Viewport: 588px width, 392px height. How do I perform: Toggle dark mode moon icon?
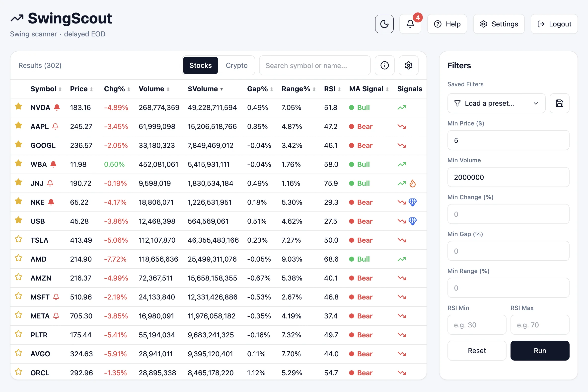(x=384, y=24)
